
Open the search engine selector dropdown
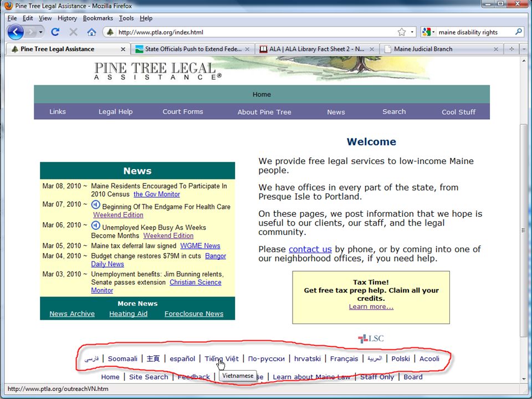click(x=428, y=32)
